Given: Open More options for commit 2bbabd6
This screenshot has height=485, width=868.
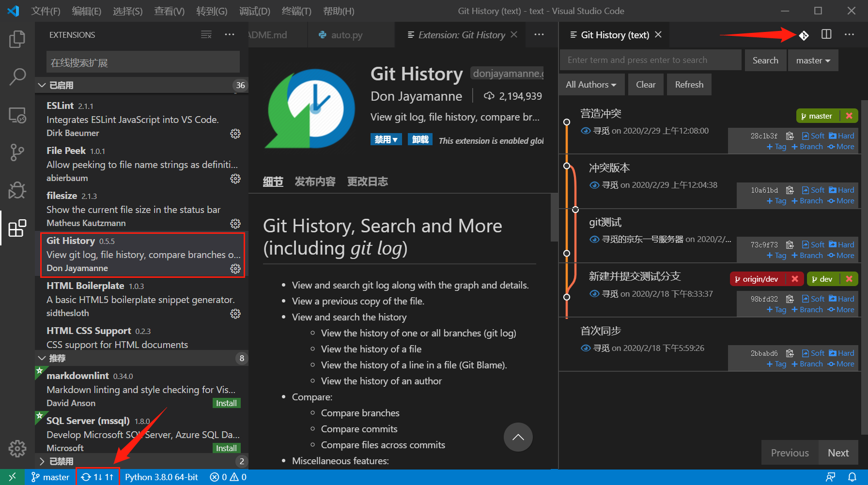Looking at the screenshot, I should (841, 364).
